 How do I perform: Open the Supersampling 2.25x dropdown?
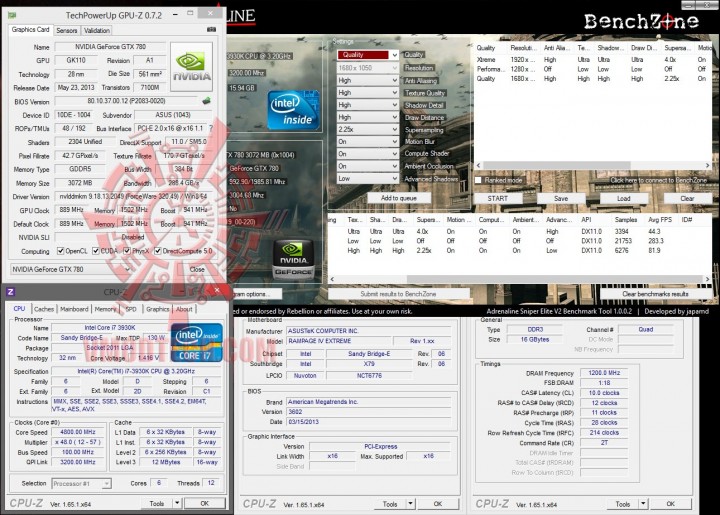[368, 129]
